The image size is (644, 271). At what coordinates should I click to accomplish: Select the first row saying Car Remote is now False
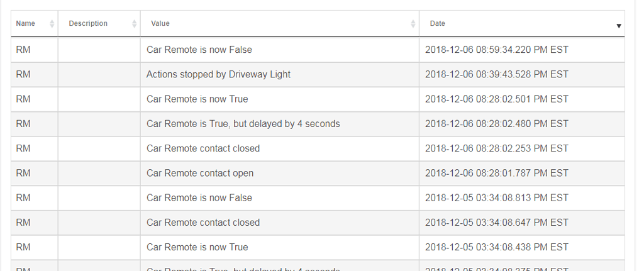[318, 50]
